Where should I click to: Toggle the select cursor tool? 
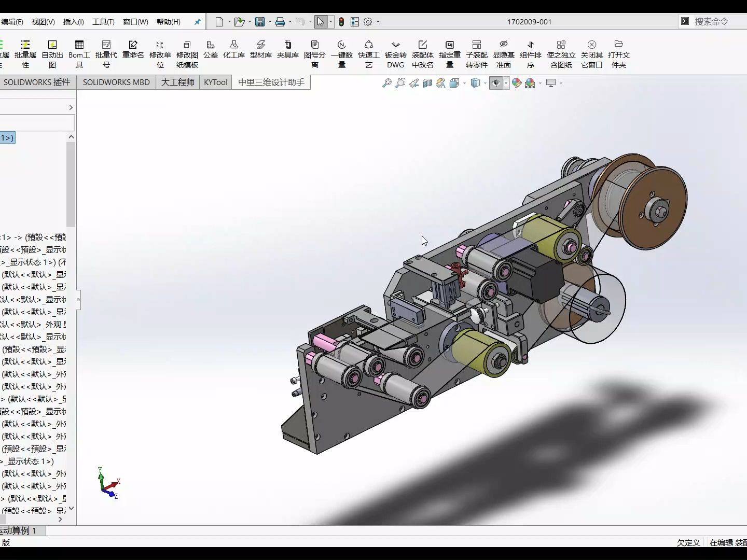321,22
